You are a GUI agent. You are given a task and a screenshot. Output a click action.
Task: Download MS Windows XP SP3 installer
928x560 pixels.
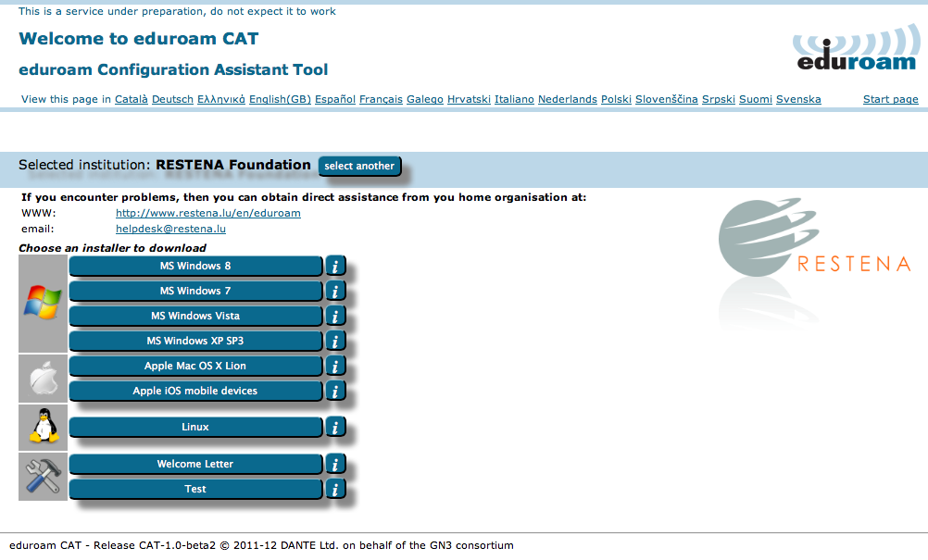pyautogui.click(x=195, y=342)
